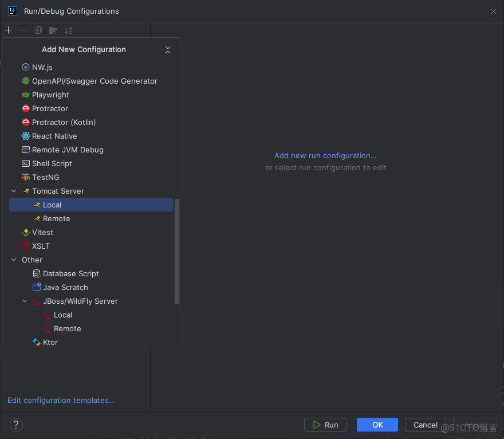Click the IntelliJ IDEA logo in title bar
The image size is (504, 439).
pyautogui.click(x=12, y=11)
